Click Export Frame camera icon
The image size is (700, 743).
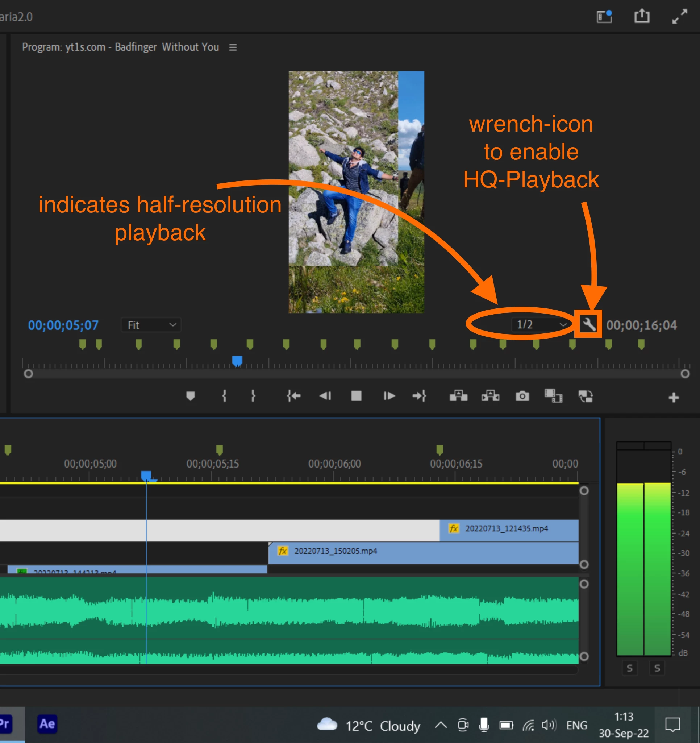point(522,396)
